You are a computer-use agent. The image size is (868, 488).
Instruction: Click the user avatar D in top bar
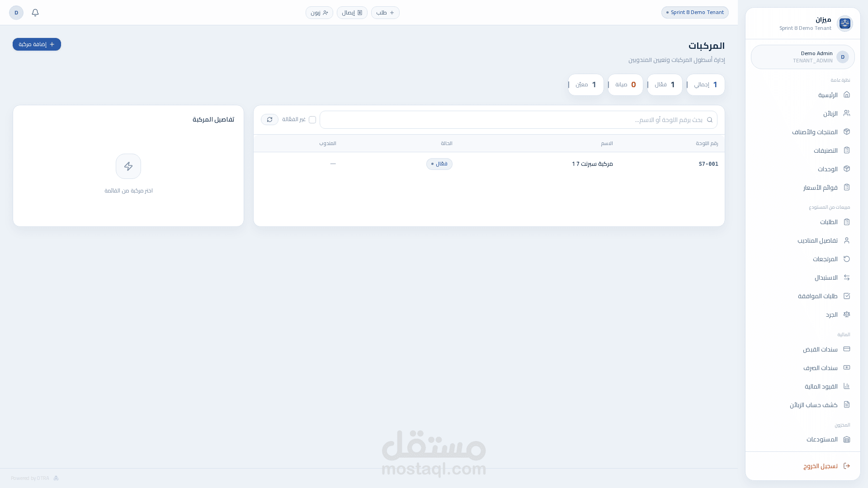[x=16, y=13]
